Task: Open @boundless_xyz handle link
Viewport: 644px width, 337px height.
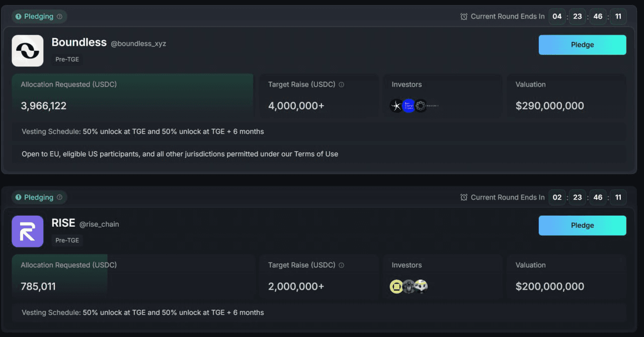Action: (138, 44)
